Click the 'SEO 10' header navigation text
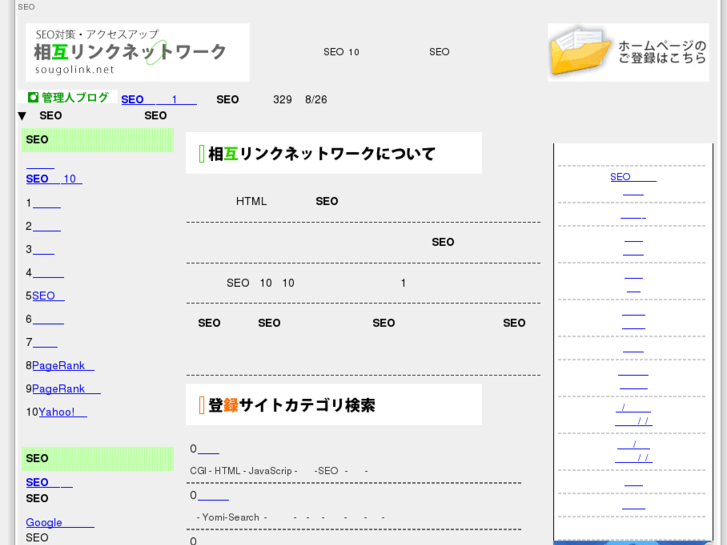The width and height of the screenshot is (727, 545). 341,52
